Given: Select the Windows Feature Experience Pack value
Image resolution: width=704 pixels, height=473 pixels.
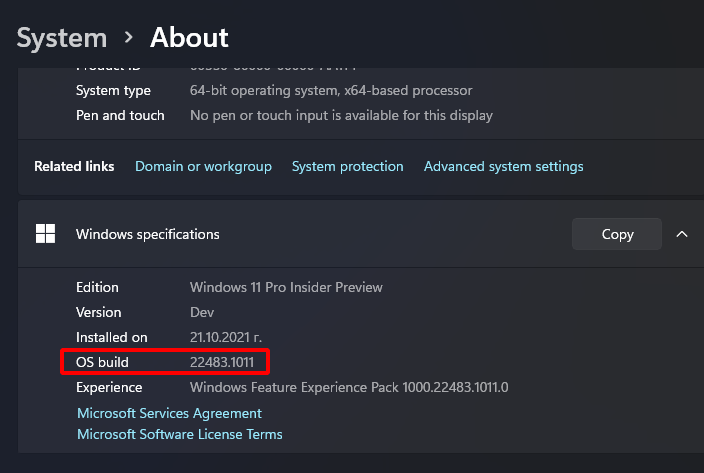Looking at the screenshot, I should 349,387.
